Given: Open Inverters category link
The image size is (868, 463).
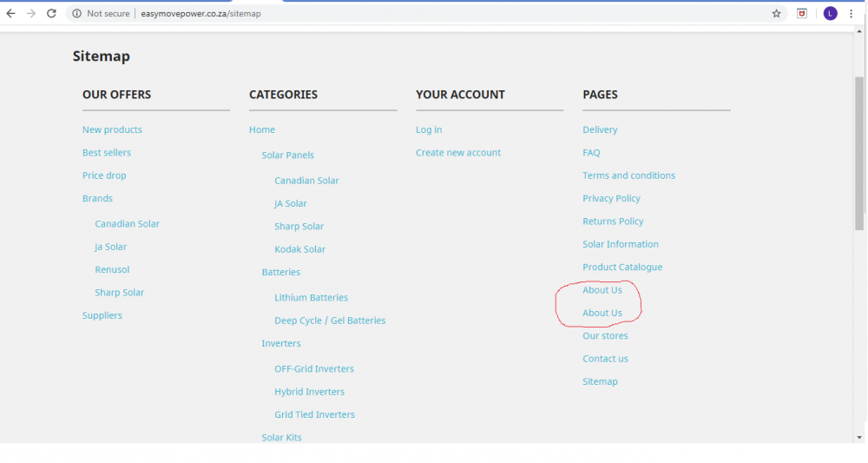Looking at the screenshot, I should 281,343.
